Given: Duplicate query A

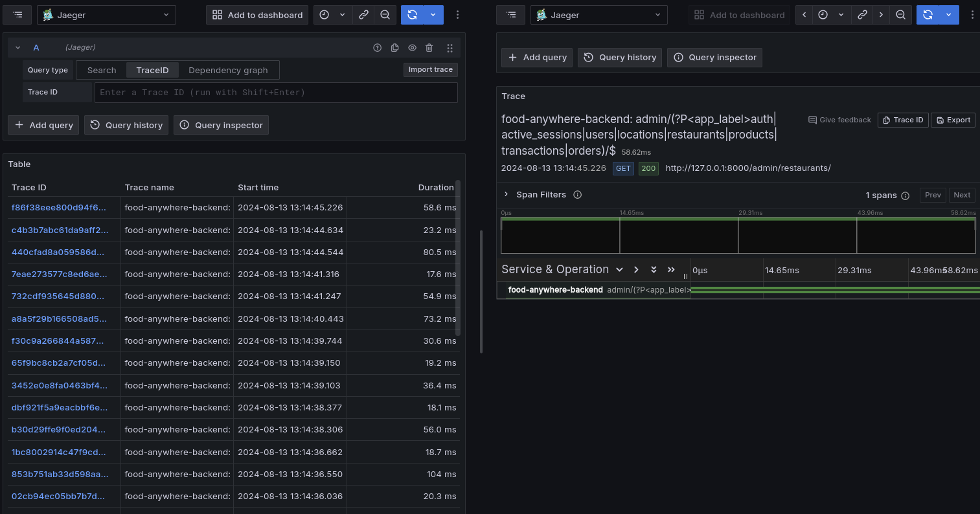Looking at the screenshot, I should pyautogui.click(x=395, y=48).
